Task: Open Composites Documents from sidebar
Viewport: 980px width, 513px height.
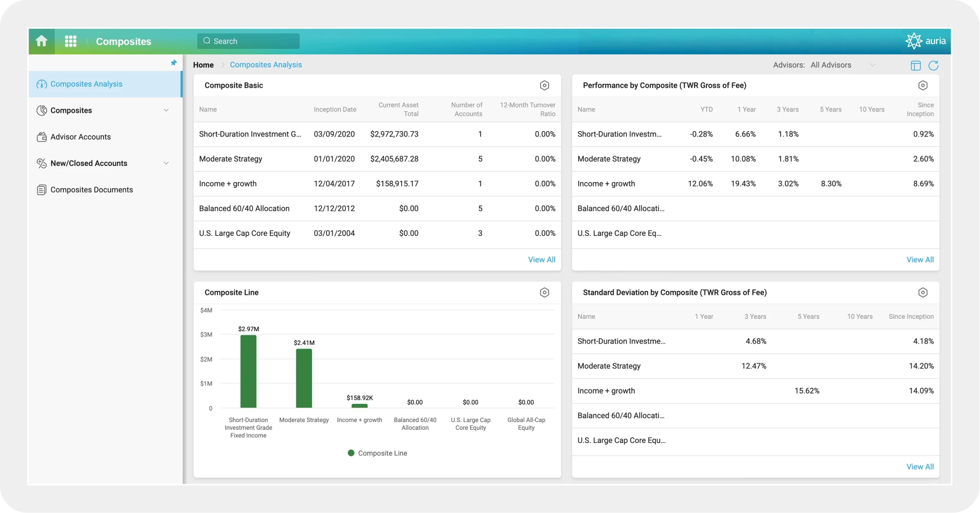Action: (x=91, y=190)
